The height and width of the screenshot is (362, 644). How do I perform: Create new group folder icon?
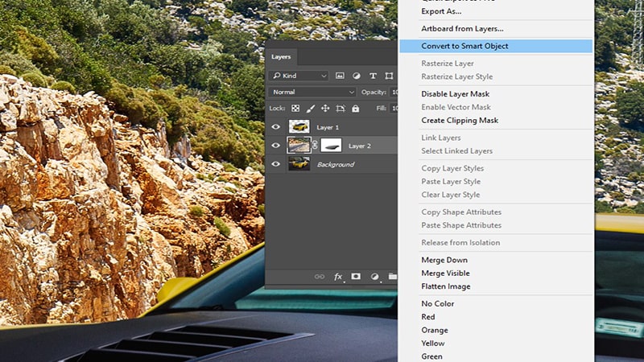[x=393, y=276]
